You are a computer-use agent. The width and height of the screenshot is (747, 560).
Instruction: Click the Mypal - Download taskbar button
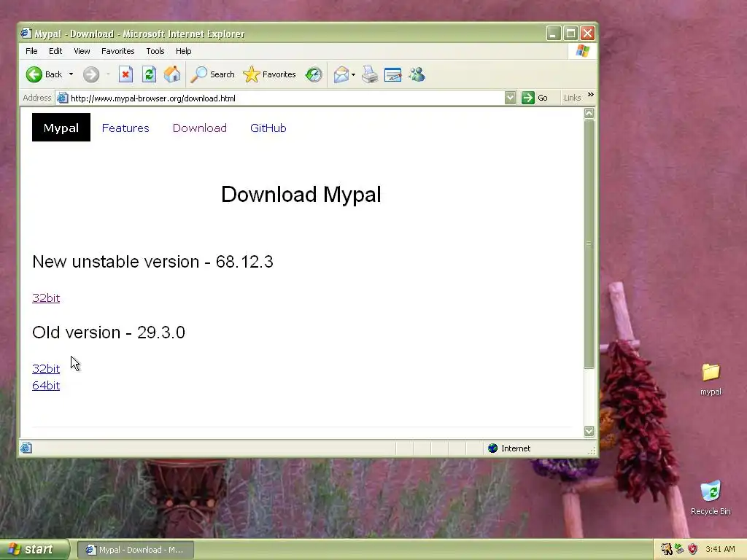tap(135, 550)
